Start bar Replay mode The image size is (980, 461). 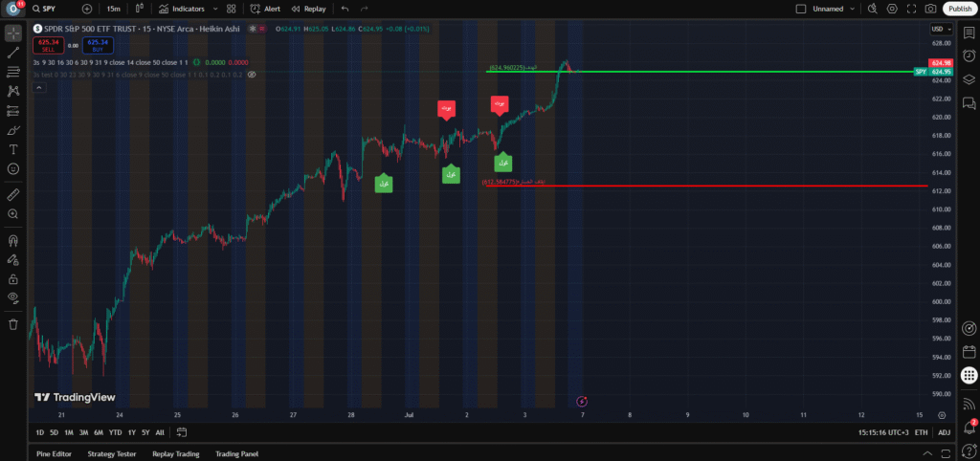click(309, 9)
